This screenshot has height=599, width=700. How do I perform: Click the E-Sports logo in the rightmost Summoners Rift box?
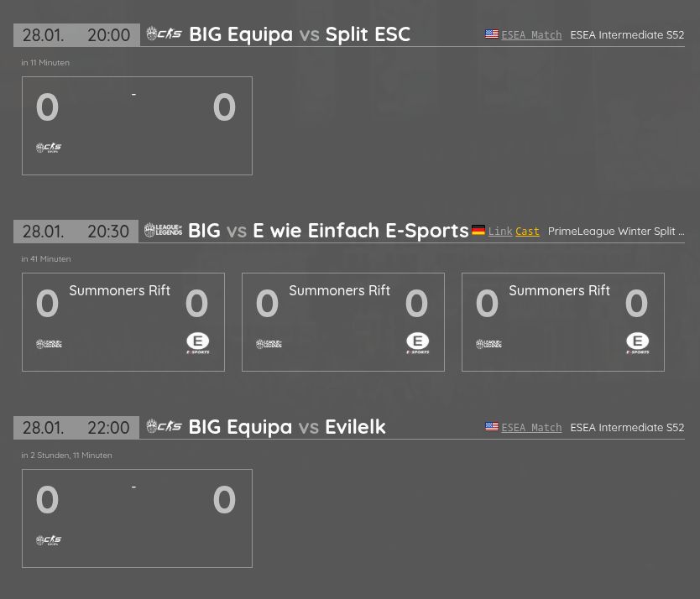[637, 342]
